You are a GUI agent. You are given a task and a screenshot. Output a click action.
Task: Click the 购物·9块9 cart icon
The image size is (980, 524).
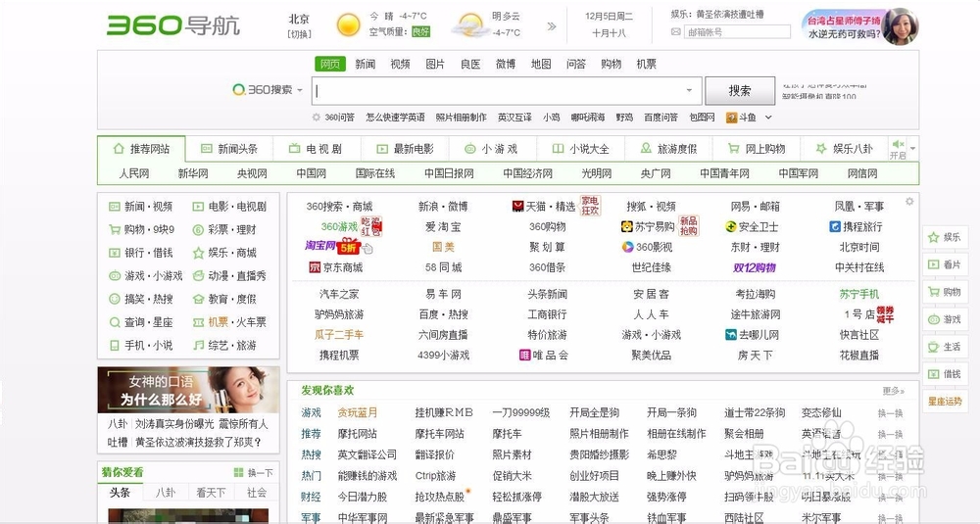coord(115,229)
